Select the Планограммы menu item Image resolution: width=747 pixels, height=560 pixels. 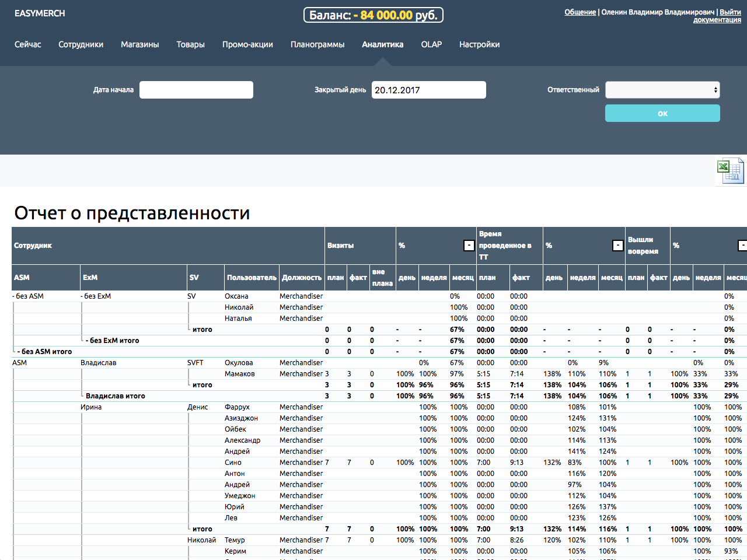(317, 44)
